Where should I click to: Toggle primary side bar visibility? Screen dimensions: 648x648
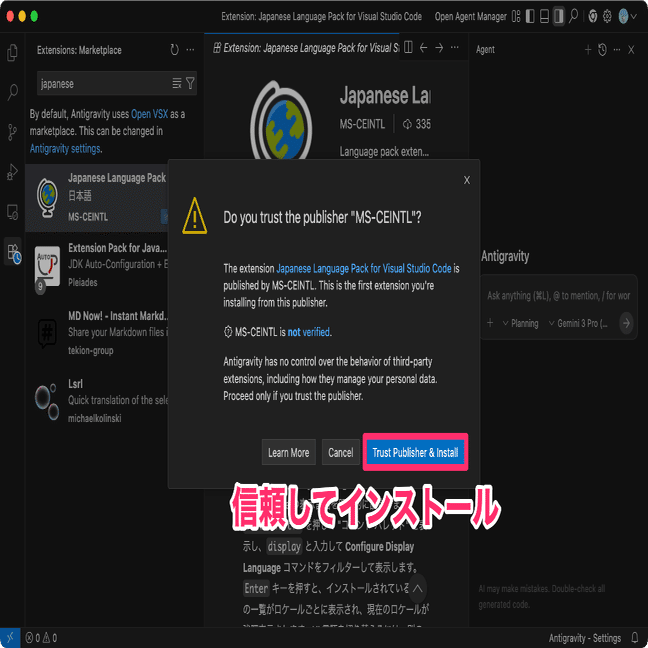(x=530, y=17)
